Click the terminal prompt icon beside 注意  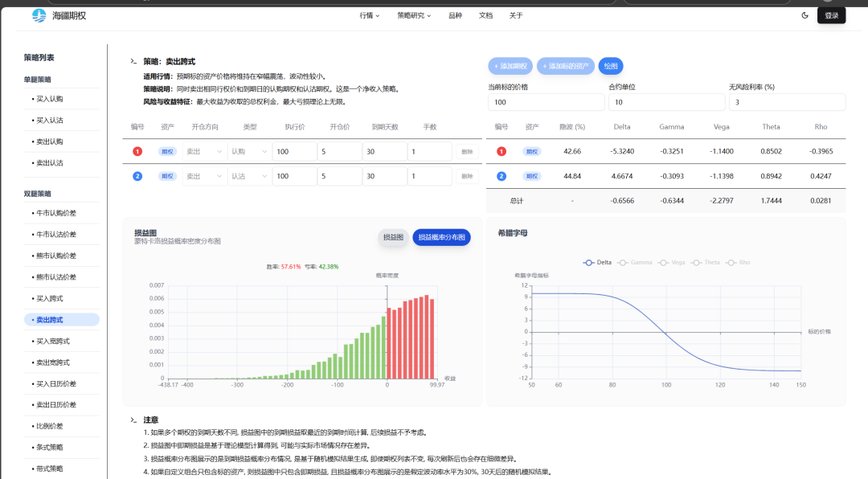pos(133,420)
